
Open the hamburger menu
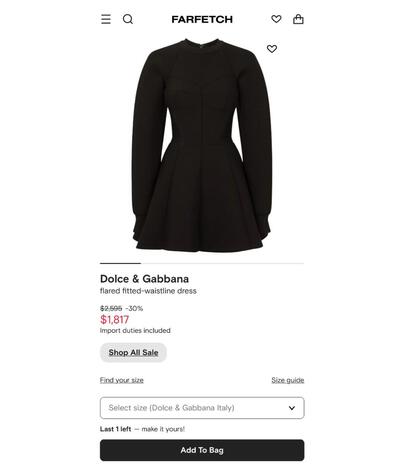[106, 19]
